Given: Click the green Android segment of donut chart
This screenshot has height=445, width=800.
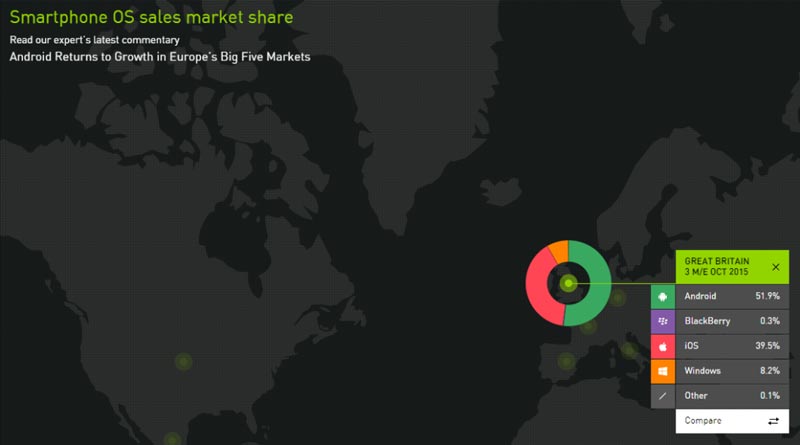Looking at the screenshot, I should [594, 290].
